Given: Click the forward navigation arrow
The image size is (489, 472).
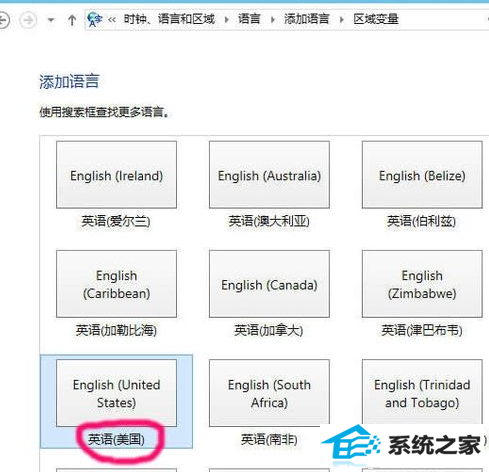Looking at the screenshot, I should click(28, 20).
